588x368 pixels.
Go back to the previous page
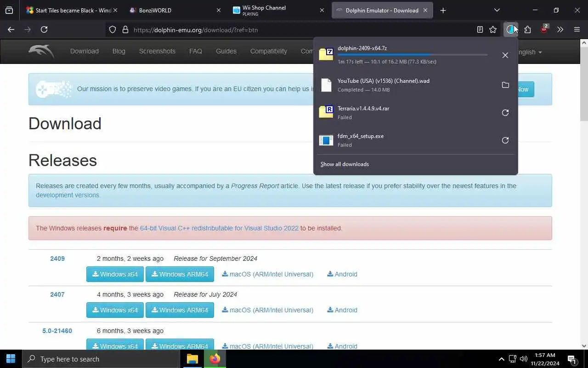(11, 29)
